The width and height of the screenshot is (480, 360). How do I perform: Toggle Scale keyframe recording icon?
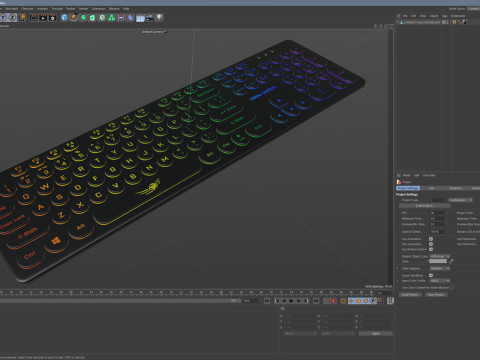[358, 301]
